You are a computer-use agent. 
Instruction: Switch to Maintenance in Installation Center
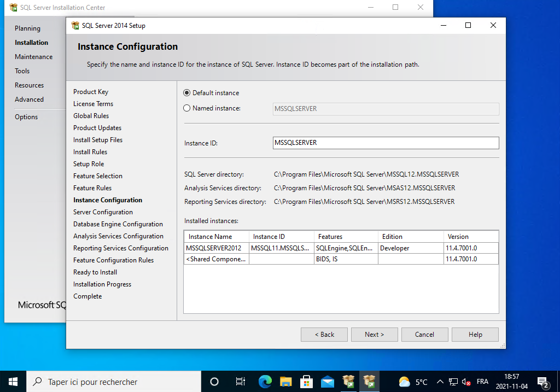[33, 57]
